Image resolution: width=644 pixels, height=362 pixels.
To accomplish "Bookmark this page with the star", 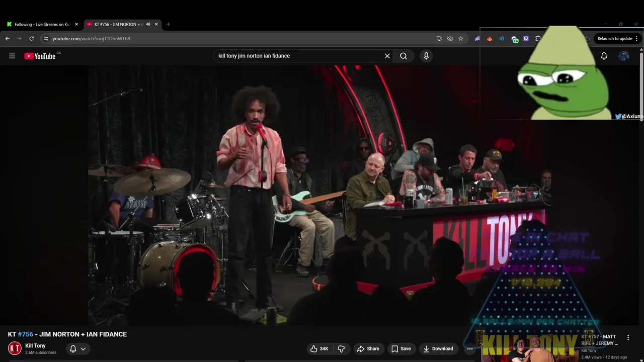I will click(x=461, y=38).
